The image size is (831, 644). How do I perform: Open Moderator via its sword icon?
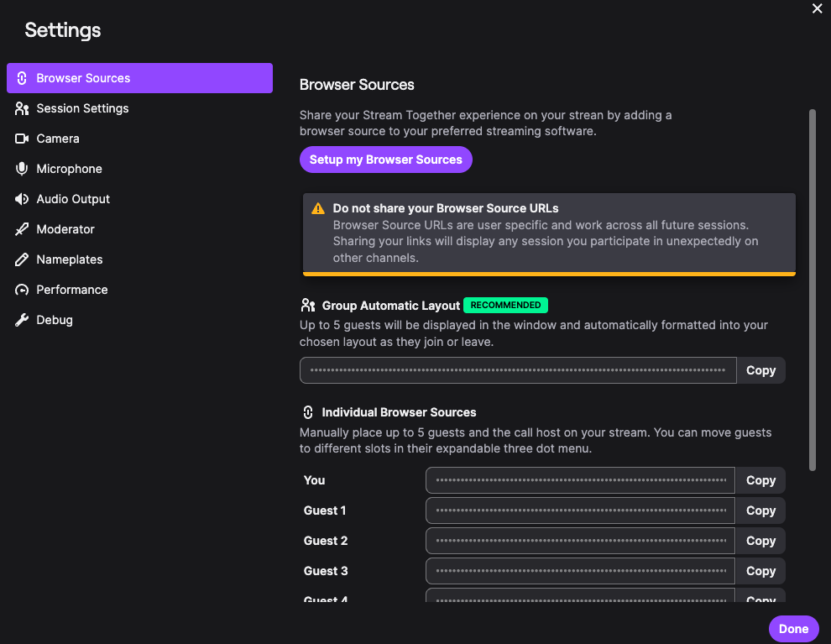click(22, 229)
